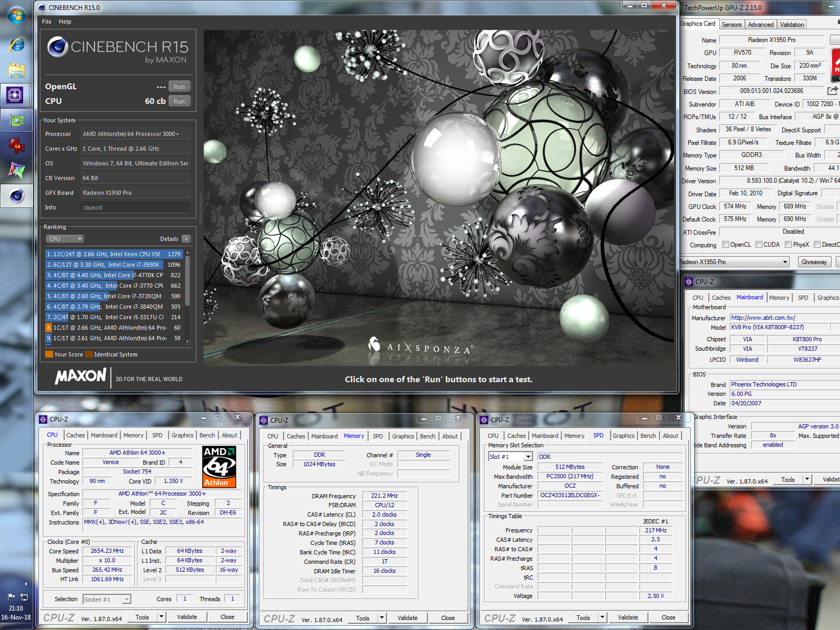Click the Ranking Details arrow icon
Screen dimensions: 840x630
pos(186,239)
